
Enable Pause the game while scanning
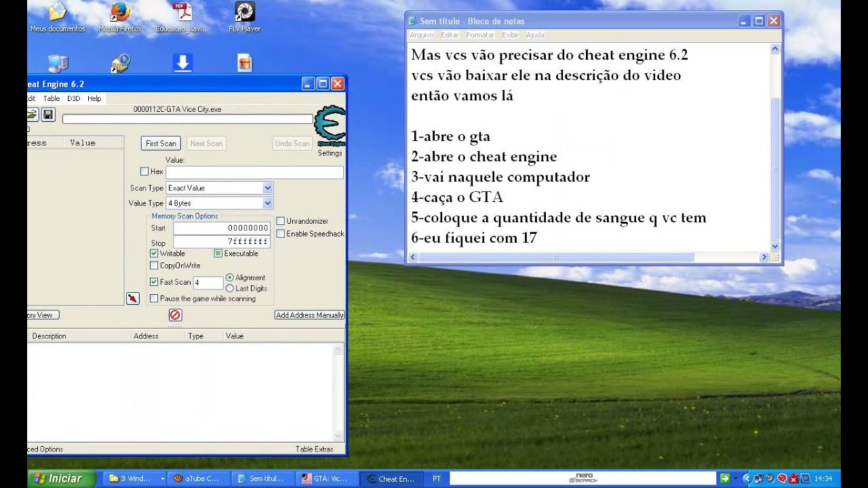coord(154,298)
